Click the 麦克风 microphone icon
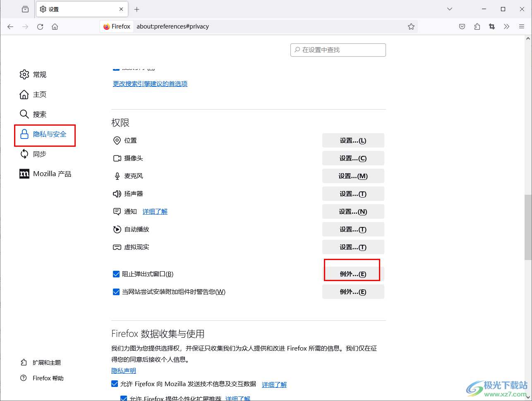The image size is (532, 401). 117,176
